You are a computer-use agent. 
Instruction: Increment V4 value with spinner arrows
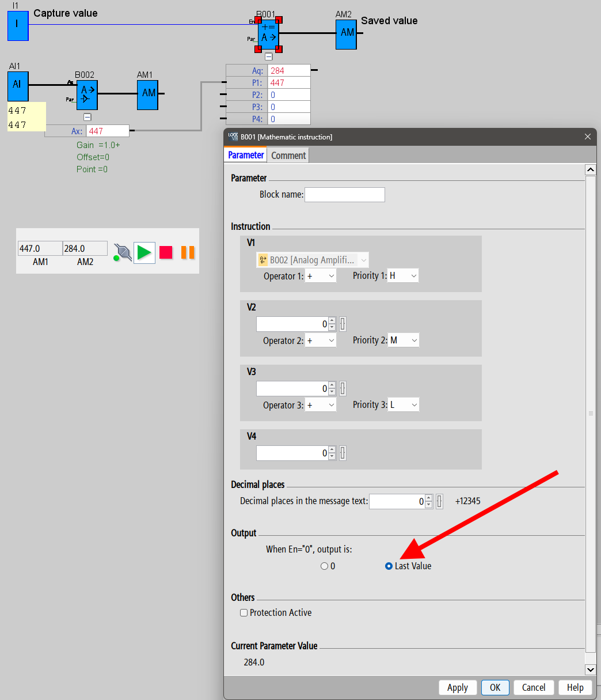[x=332, y=450]
